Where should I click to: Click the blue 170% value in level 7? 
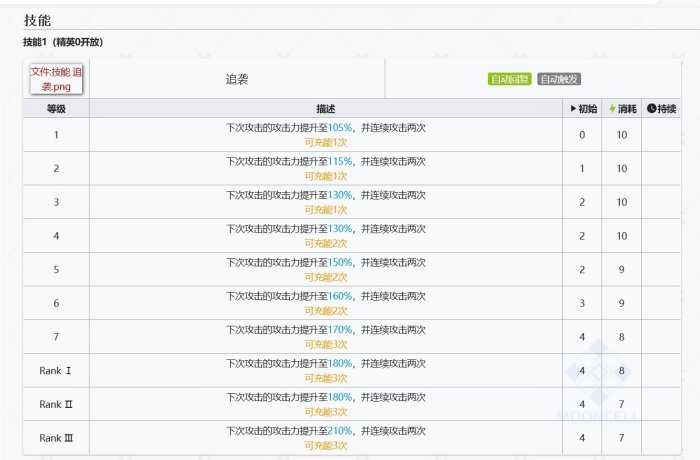click(x=340, y=330)
